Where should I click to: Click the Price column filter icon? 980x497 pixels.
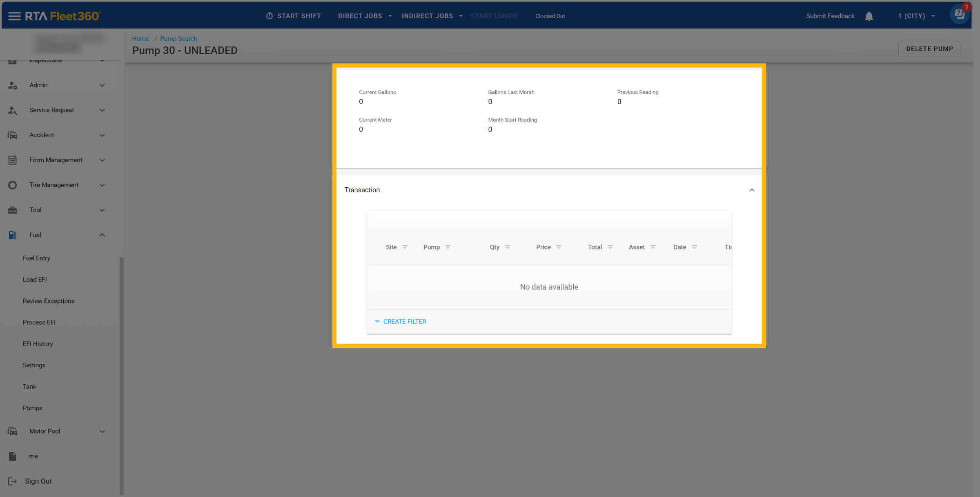(x=559, y=247)
